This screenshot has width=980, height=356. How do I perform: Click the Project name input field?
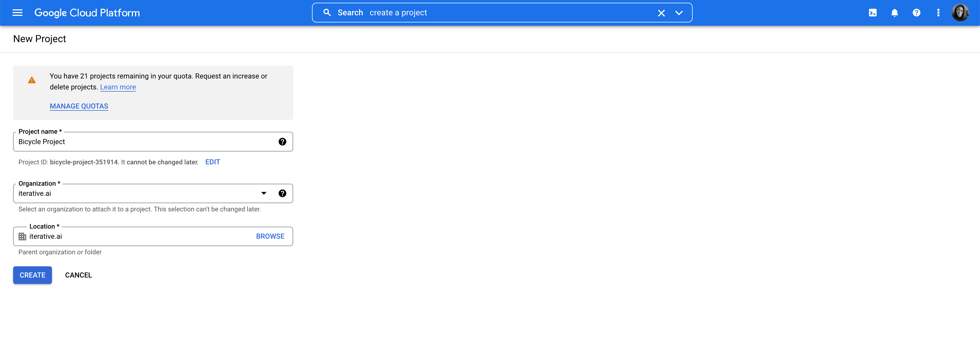(145, 141)
